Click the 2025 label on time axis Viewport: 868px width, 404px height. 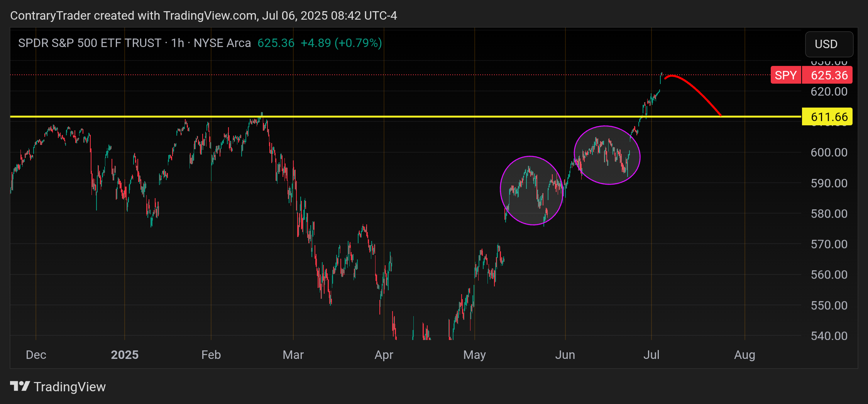click(125, 355)
